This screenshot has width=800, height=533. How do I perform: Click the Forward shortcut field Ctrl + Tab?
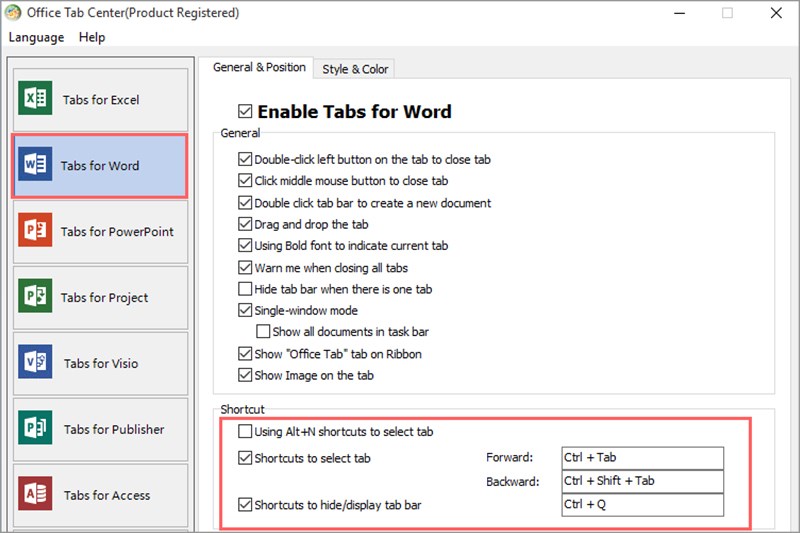[x=642, y=458]
